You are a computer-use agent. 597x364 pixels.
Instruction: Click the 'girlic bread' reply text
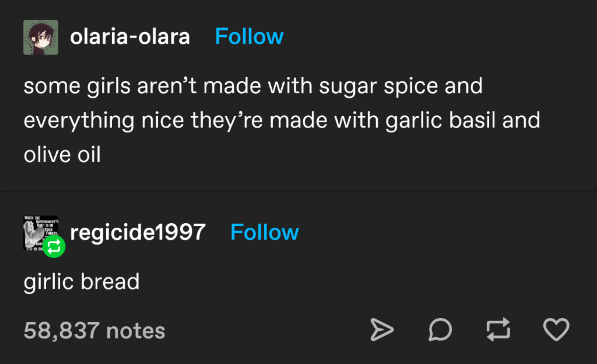[82, 280]
